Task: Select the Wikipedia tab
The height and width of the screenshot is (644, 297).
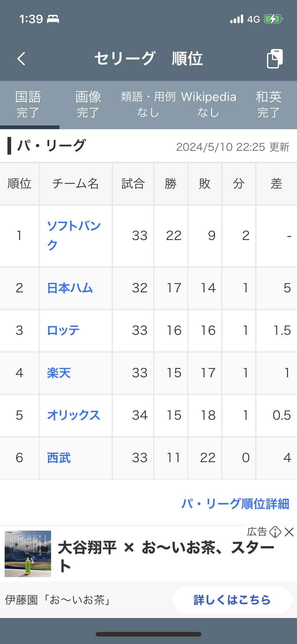Action: (209, 104)
